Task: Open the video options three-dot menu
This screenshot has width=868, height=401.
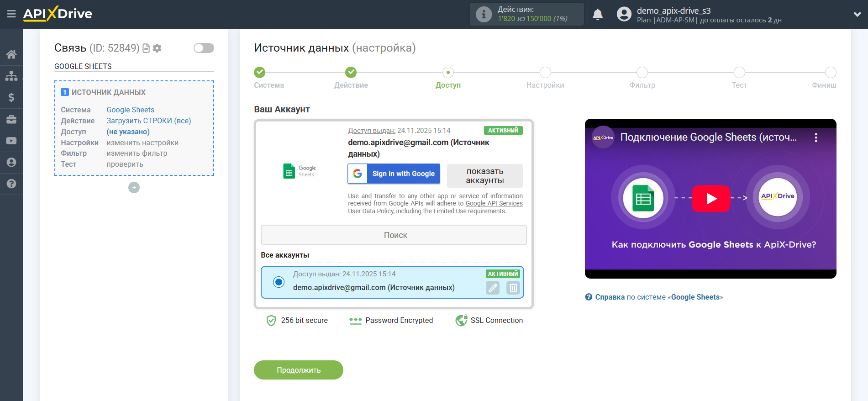Action: (816, 137)
